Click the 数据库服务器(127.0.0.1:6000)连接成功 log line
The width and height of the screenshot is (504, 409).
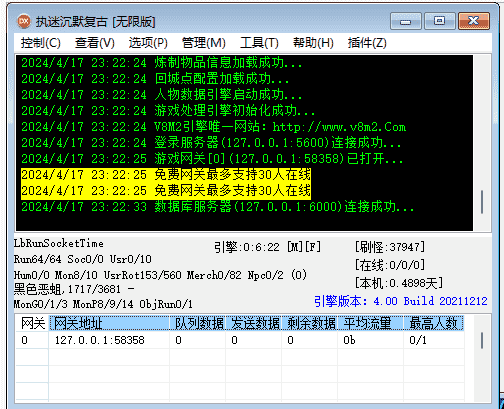217,207
